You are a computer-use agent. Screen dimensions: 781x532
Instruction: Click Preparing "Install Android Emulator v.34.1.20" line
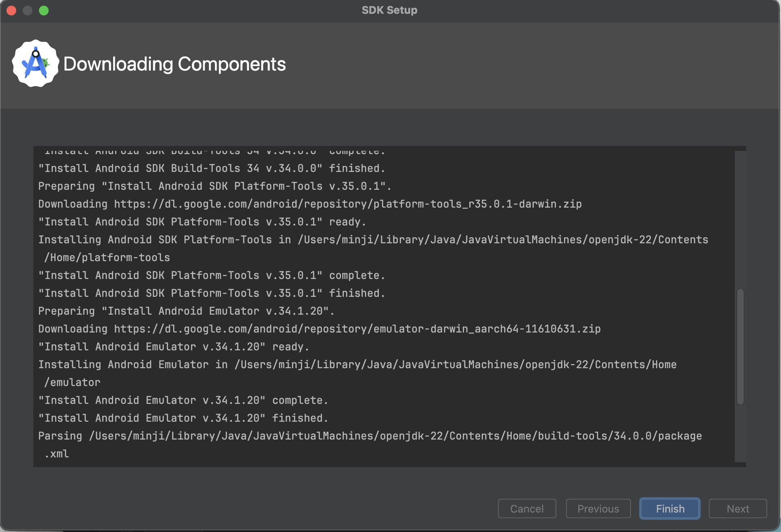[187, 311]
